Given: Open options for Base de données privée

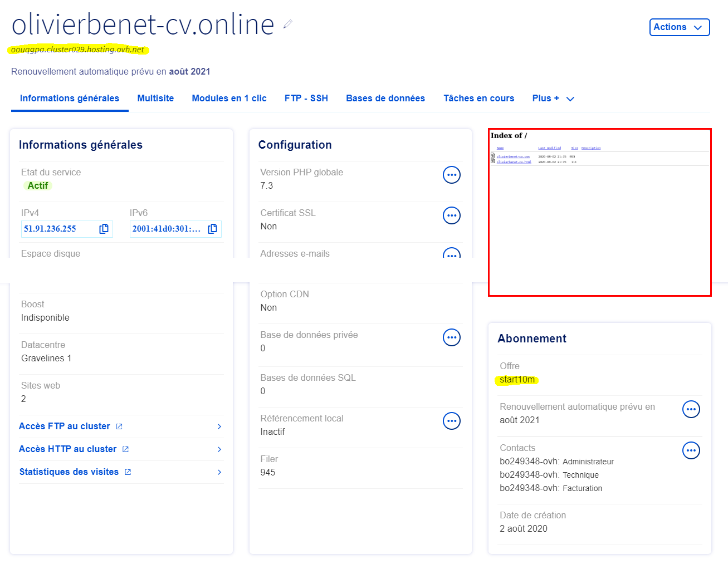Looking at the screenshot, I should (451, 337).
